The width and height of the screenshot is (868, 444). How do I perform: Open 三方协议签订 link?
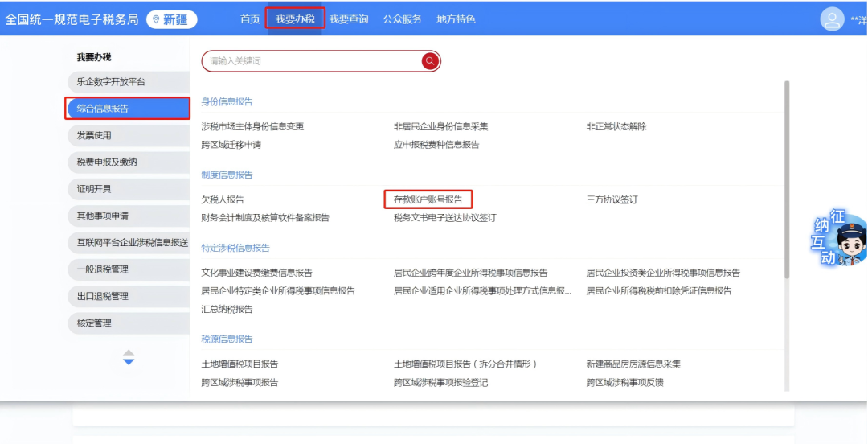612,199
